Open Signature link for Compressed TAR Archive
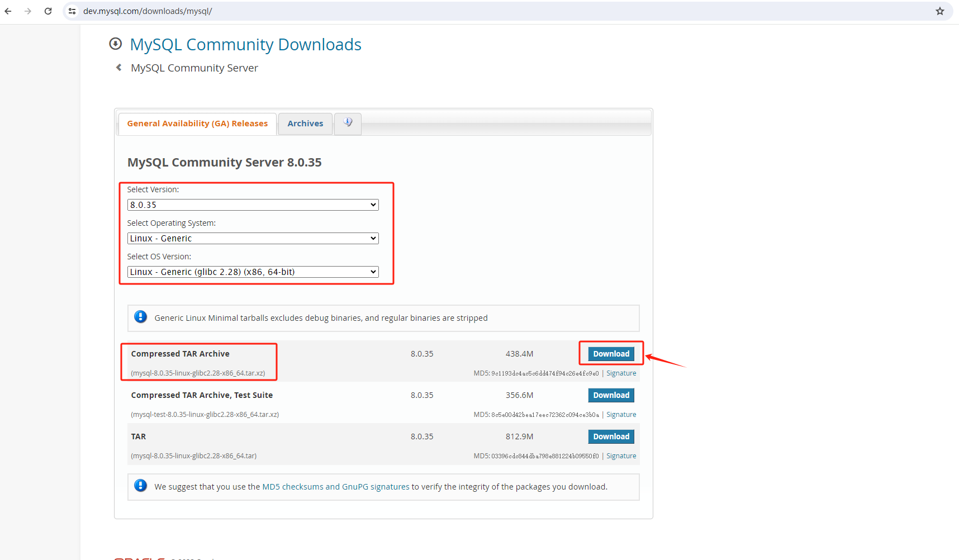This screenshot has width=959, height=560. pos(621,373)
